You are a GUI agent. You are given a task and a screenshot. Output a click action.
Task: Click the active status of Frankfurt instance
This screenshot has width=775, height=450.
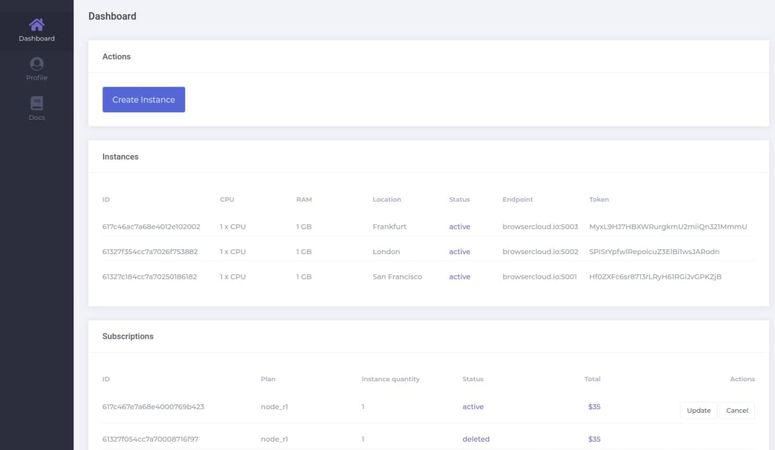pos(460,226)
